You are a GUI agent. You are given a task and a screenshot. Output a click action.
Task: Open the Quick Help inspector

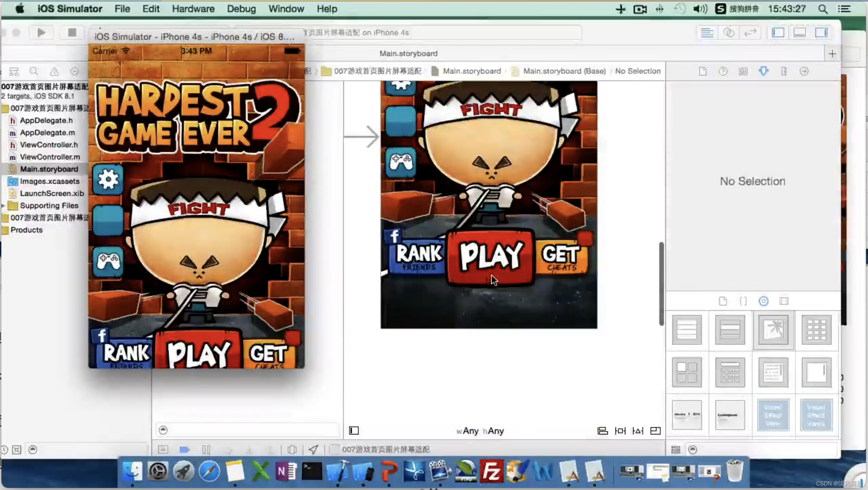click(x=723, y=71)
